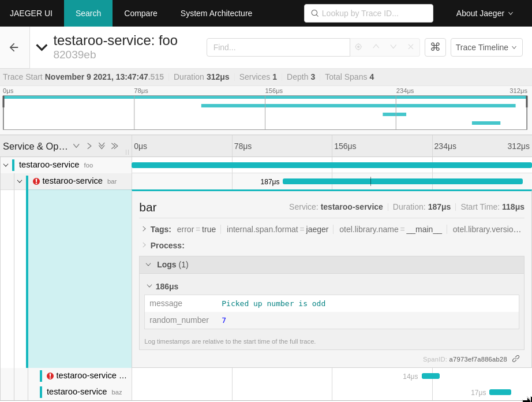Open About Jaeger menu

(484, 13)
